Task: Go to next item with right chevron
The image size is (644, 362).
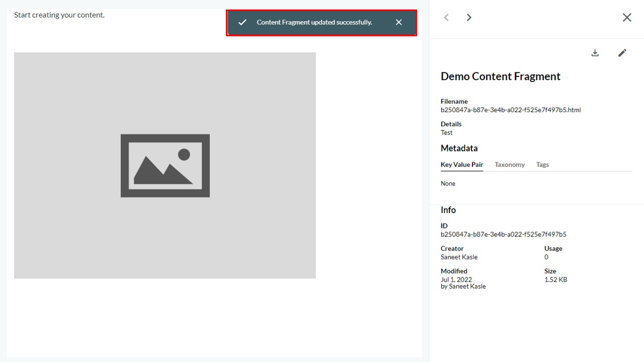Action: pyautogui.click(x=469, y=18)
